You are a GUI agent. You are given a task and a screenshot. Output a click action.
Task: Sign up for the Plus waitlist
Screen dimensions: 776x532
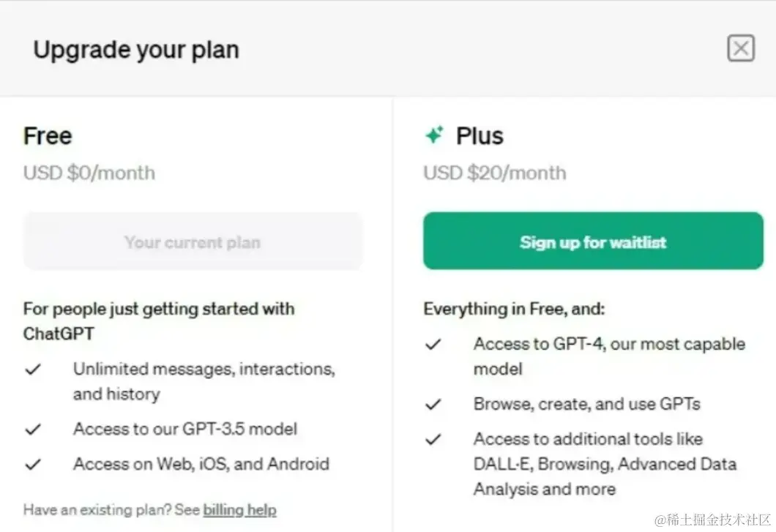tap(593, 241)
